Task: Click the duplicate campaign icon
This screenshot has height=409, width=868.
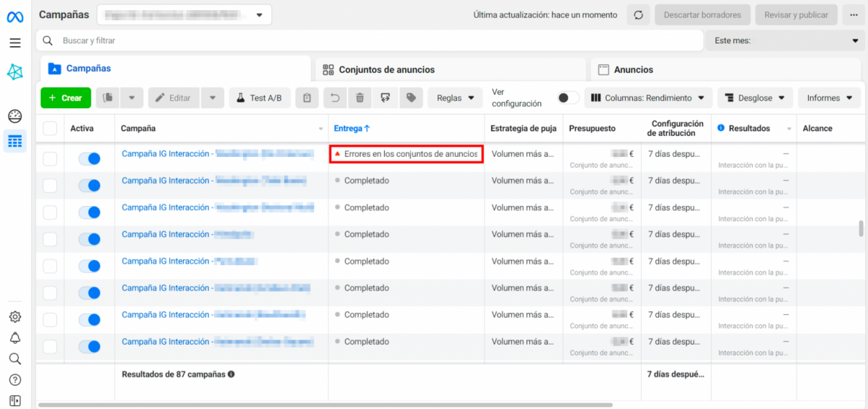Action: pyautogui.click(x=108, y=98)
